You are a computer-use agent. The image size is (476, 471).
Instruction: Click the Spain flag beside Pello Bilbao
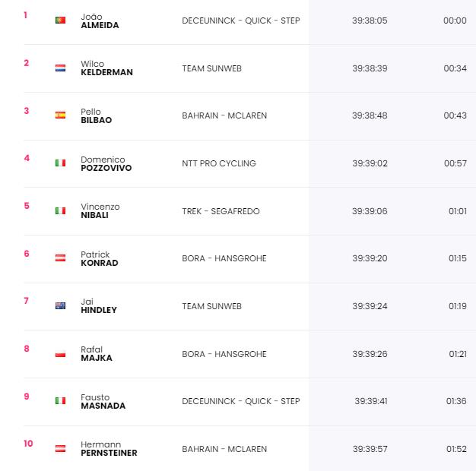point(60,115)
